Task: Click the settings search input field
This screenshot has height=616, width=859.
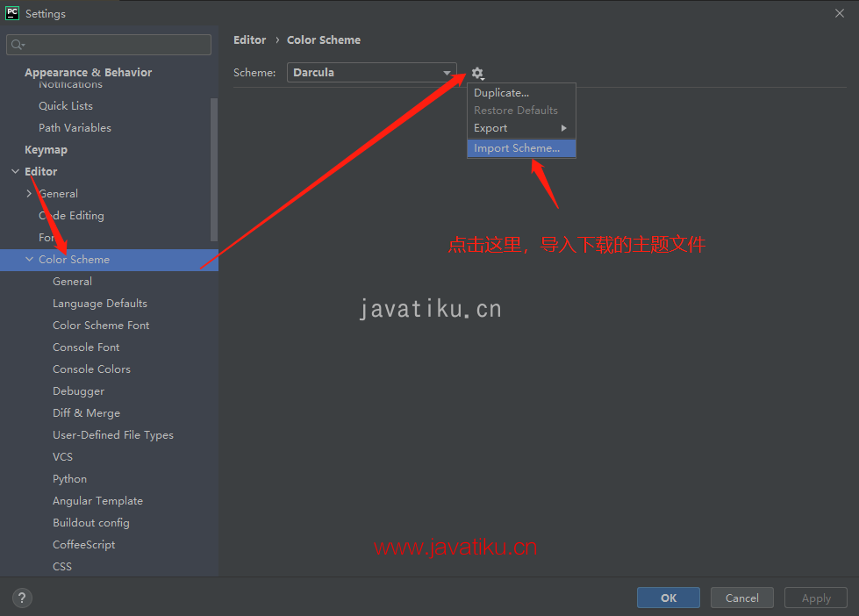Action: click(x=114, y=45)
